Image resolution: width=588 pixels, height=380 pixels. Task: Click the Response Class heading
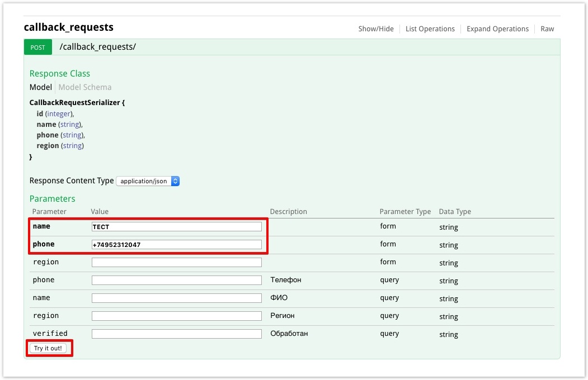[x=60, y=74]
